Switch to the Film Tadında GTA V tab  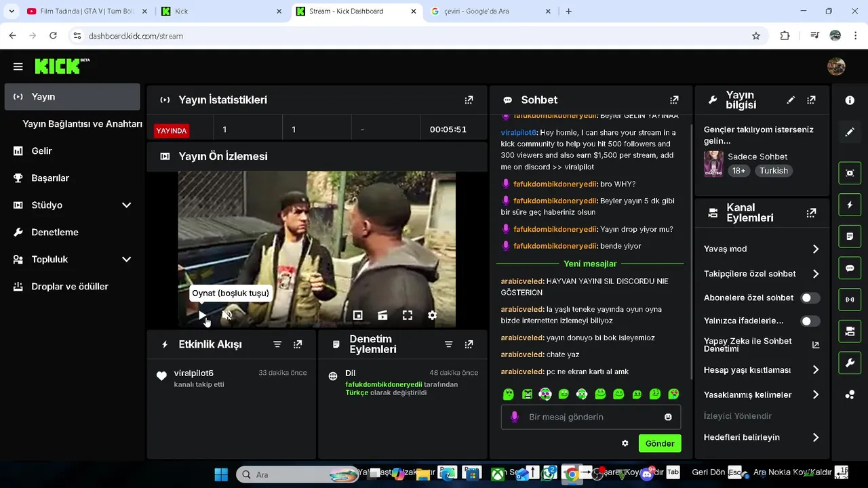(x=86, y=11)
